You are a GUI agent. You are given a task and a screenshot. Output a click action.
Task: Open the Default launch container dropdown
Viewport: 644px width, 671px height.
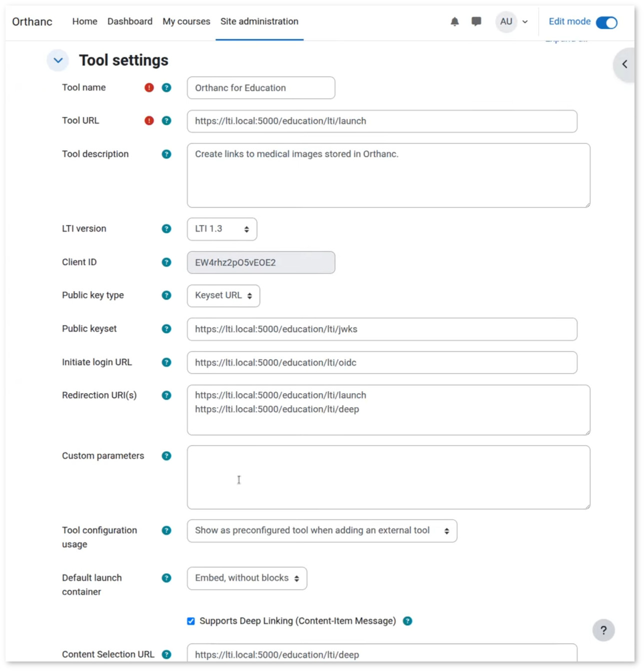click(247, 578)
